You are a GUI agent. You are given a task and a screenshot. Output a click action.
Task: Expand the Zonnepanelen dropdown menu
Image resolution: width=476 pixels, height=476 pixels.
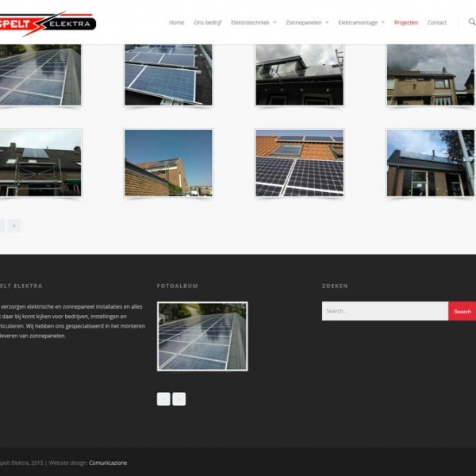coord(307,22)
